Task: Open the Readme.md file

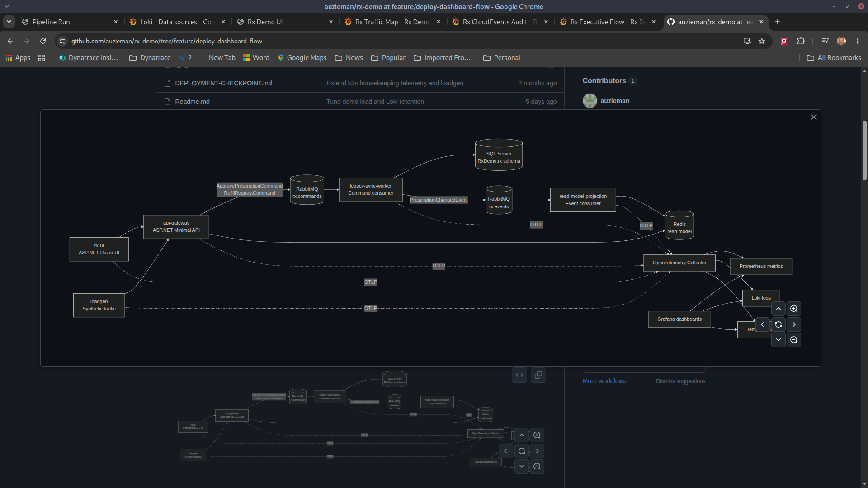Action: pos(192,102)
